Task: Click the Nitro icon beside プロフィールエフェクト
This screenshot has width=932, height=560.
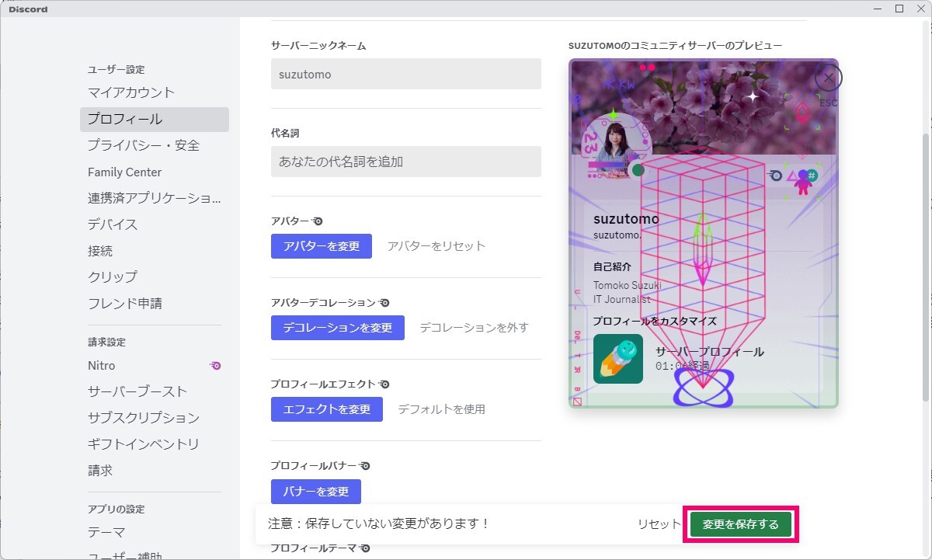Action: pyautogui.click(x=384, y=384)
